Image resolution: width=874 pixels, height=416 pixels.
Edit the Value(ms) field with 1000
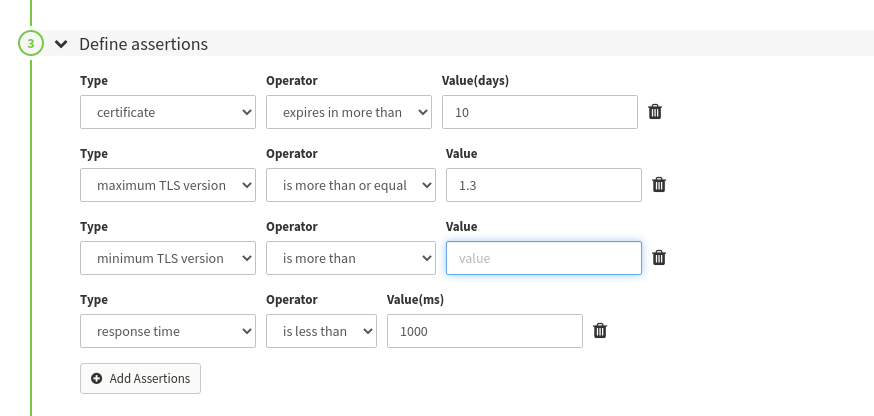(x=485, y=331)
